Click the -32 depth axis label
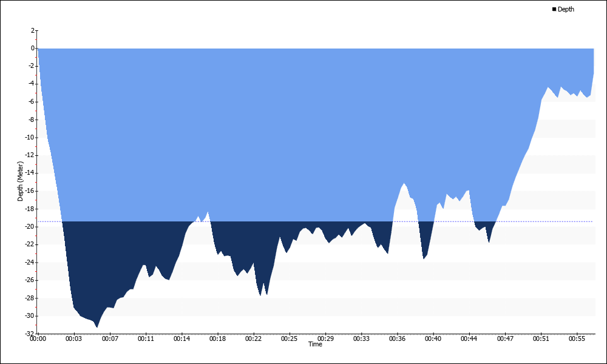This screenshot has height=364, width=607. coord(30,334)
